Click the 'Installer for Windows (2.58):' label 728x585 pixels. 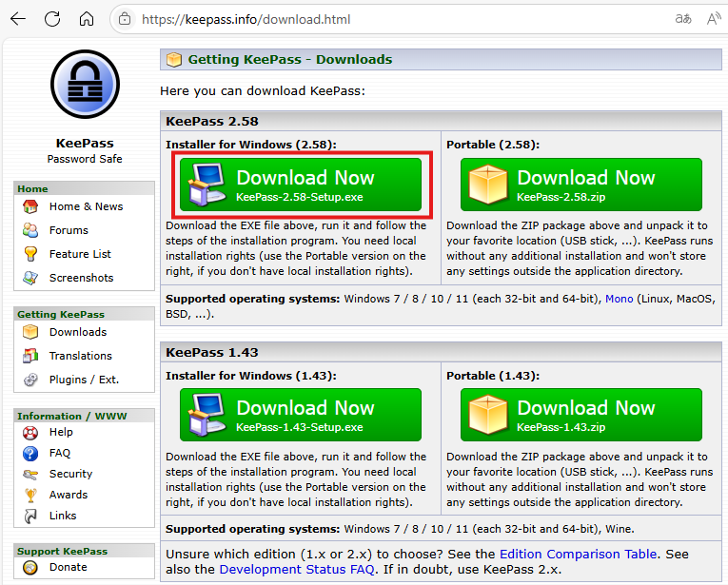(251, 145)
